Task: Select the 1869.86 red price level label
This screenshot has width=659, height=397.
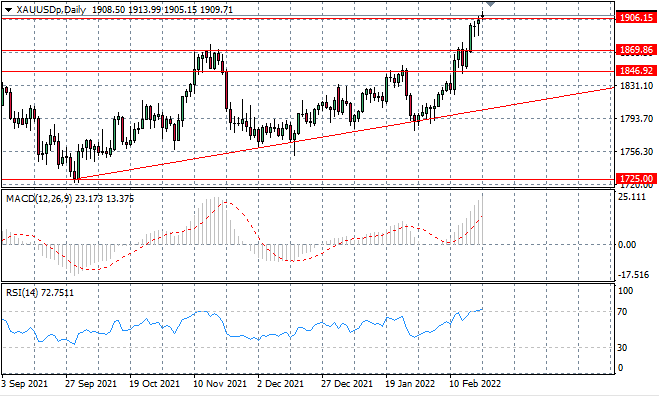Action: (x=636, y=50)
